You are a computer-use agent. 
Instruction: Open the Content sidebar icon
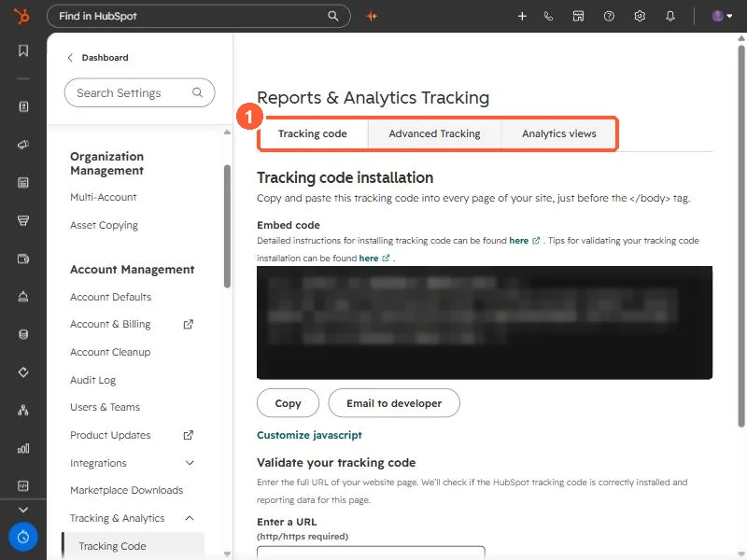click(x=22, y=182)
